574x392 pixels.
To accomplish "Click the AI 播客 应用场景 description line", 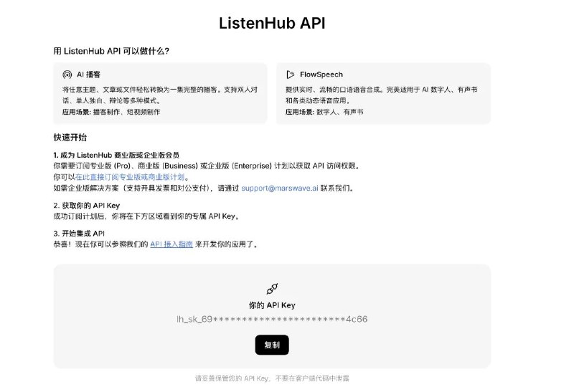I will coord(111,112).
